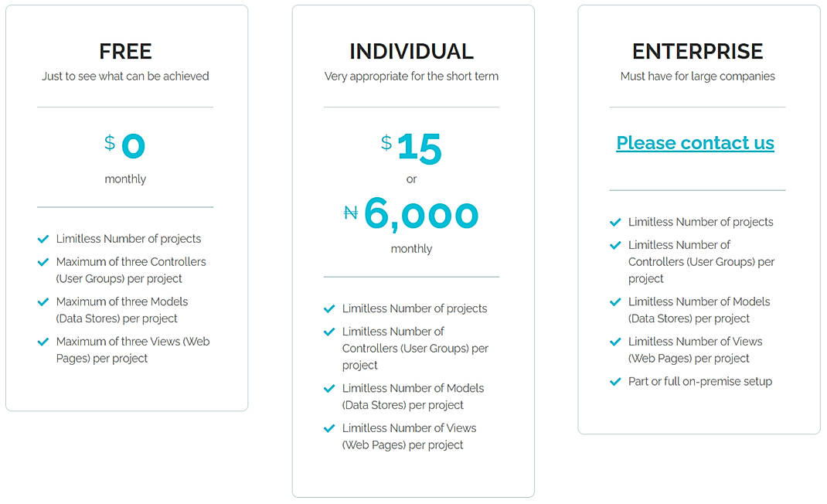Click the checkmark beside "Limitless Number of Models" in ENTERPRISE plan
The height and width of the screenshot is (504, 827).
click(x=616, y=301)
